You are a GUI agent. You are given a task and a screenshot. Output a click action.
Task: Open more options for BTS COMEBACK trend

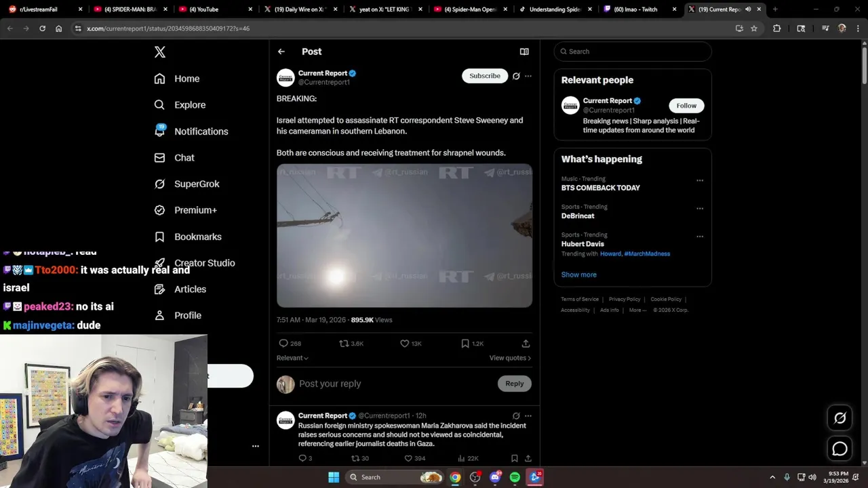pos(700,180)
